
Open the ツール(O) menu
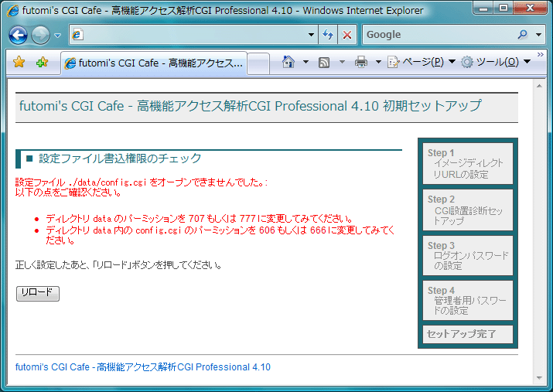[x=496, y=62]
